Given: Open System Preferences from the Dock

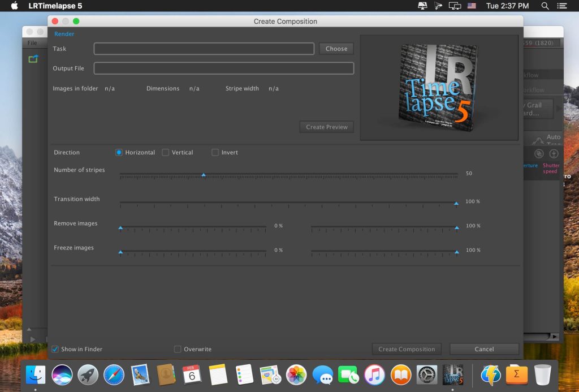Looking at the screenshot, I should point(426,374).
